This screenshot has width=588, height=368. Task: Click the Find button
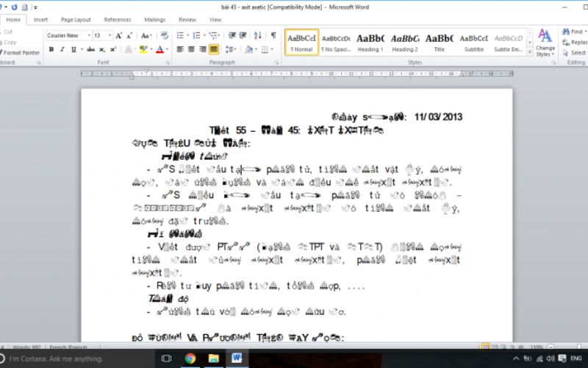[573, 32]
